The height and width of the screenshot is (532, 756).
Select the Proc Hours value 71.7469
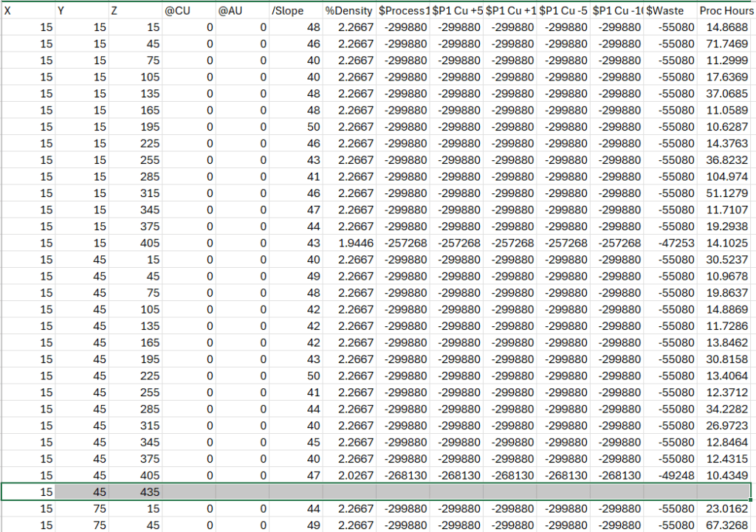point(727,44)
